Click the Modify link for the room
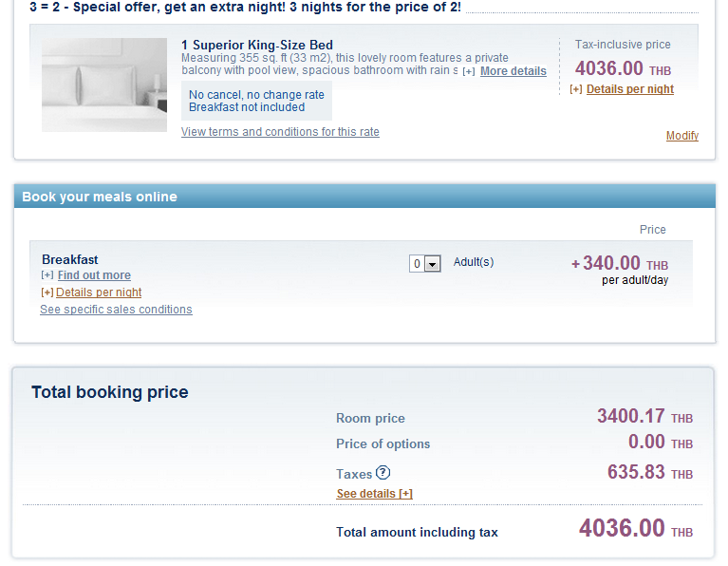728x566 pixels. 682,136
